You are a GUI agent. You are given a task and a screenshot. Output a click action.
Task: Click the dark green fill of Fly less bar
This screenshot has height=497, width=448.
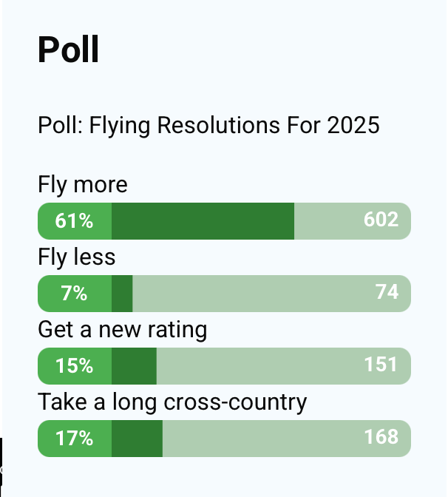coord(122,293)
